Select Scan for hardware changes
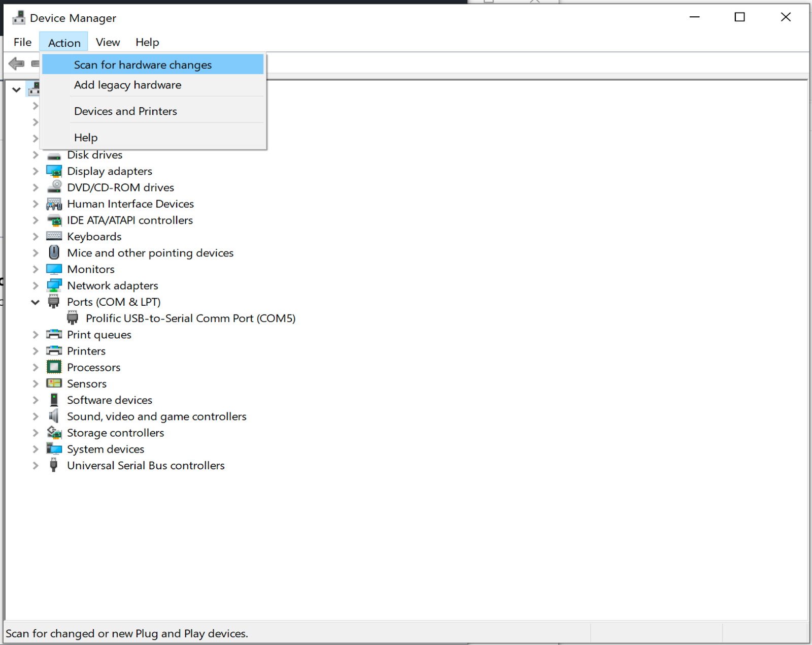The image size is (812, 645). point(143,64)
